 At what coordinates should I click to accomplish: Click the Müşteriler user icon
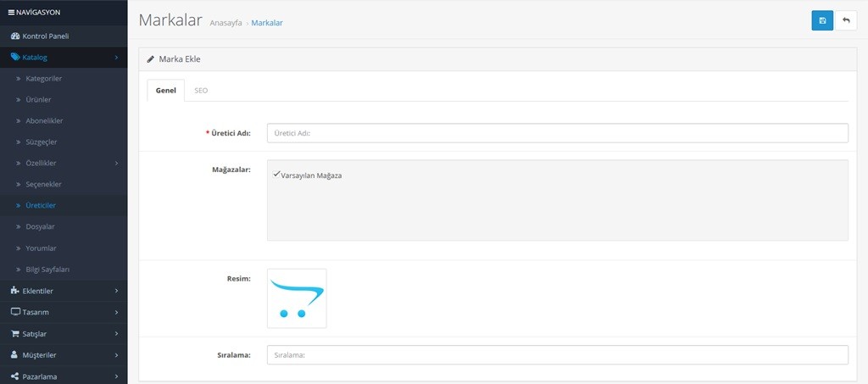(14, 354)
